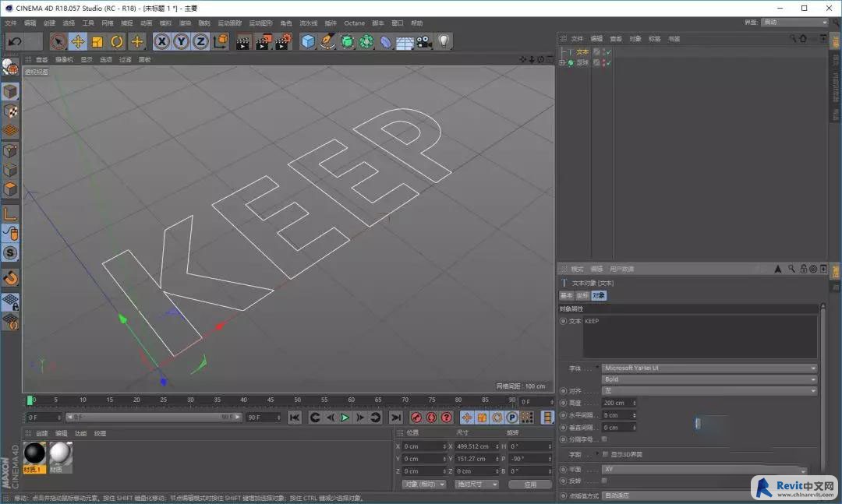The width and height of the screenshot is (842, 504).
Task: Click the Undo arrow in the top toolbar
Action: (x=15, y=41)
